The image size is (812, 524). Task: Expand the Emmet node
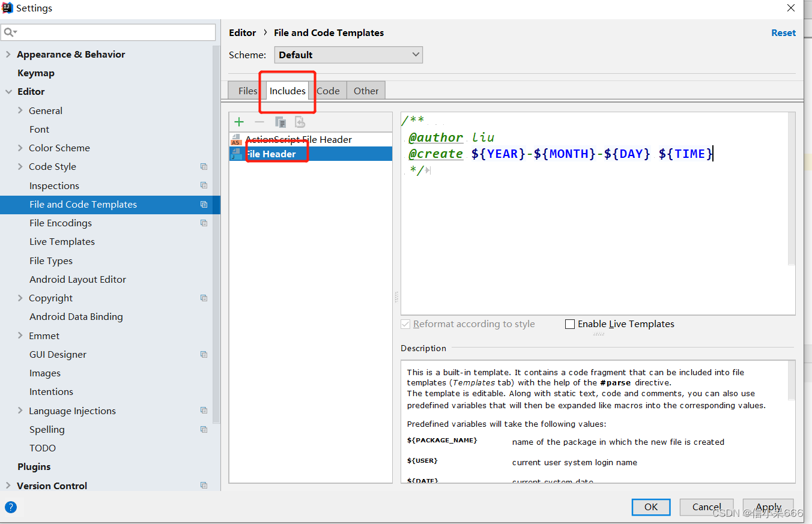(20, 336)
